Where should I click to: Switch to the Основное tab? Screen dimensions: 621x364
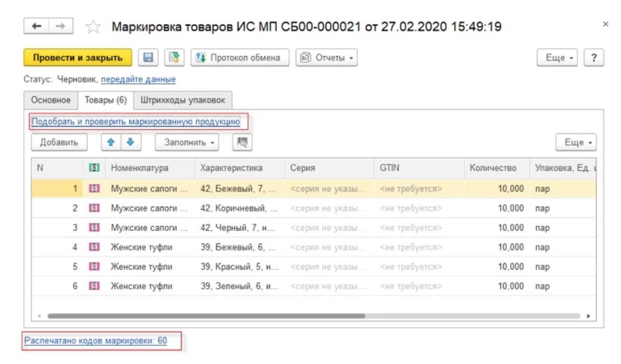click(x=51, y=100)
